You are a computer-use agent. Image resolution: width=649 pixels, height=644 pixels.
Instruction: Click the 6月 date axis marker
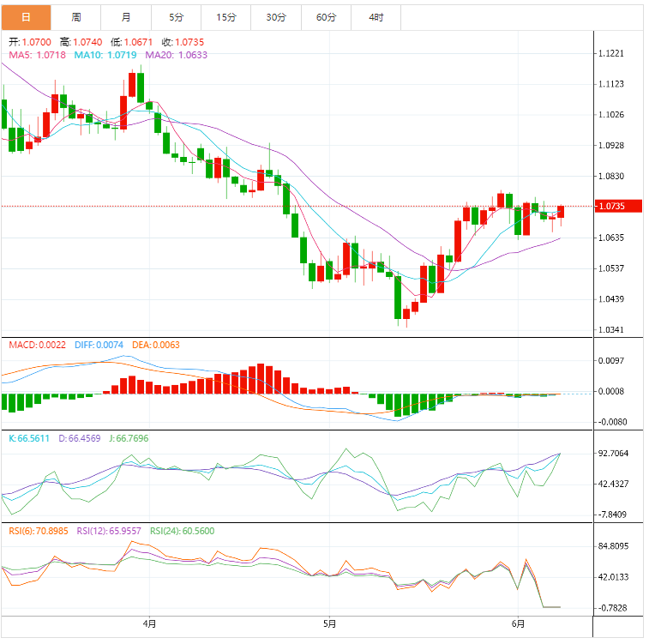[518, 623]
